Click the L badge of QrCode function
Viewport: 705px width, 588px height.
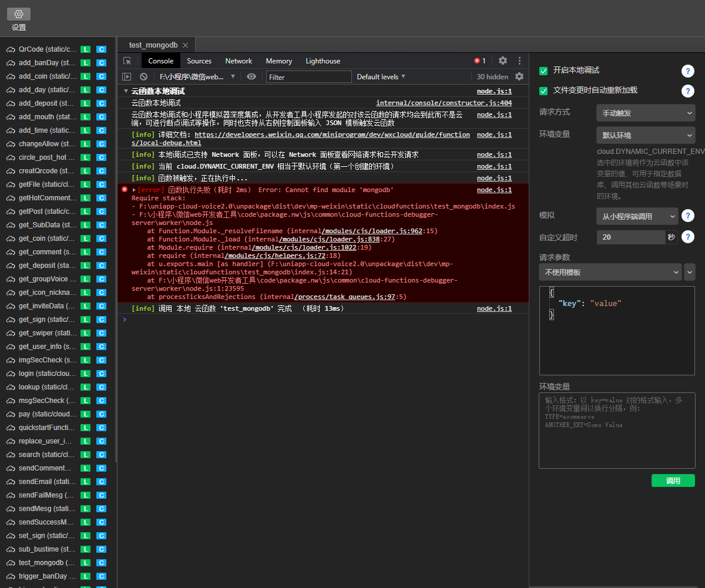coord(86,49)
